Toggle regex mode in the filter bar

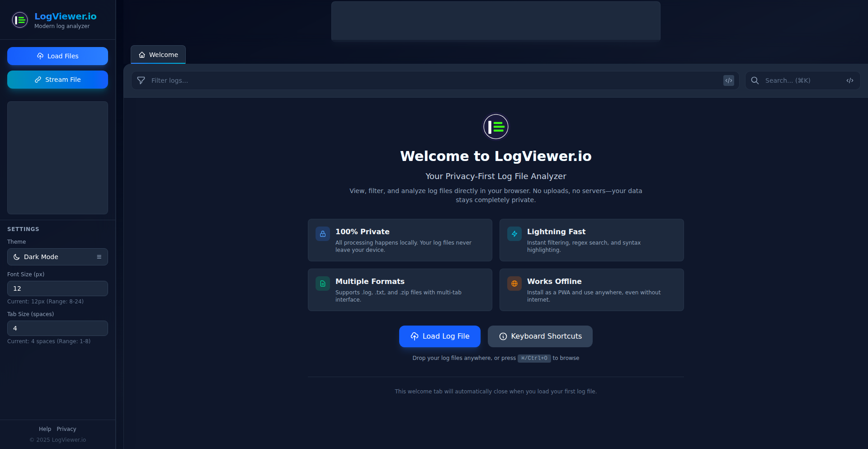click(729, 80)
